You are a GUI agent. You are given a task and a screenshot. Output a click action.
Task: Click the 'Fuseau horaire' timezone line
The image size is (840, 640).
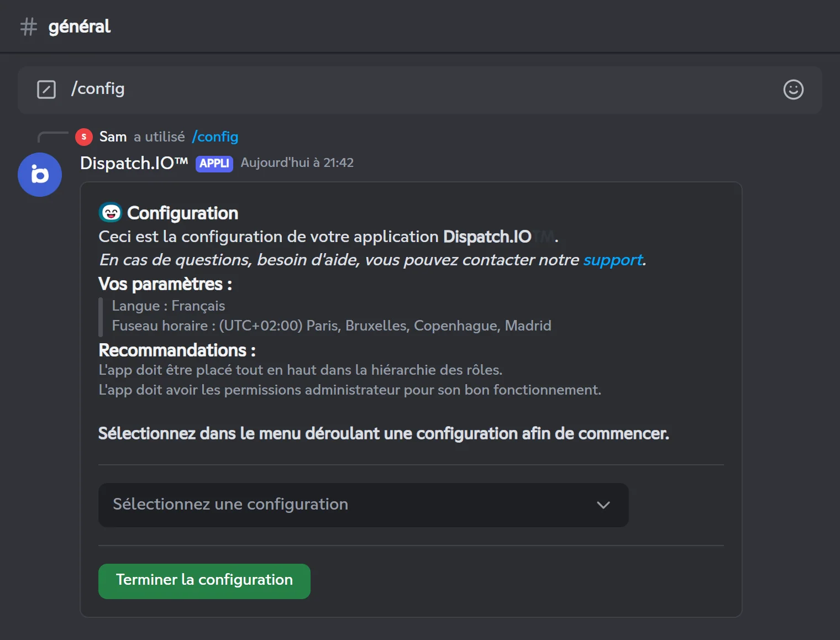pos(332,326)
